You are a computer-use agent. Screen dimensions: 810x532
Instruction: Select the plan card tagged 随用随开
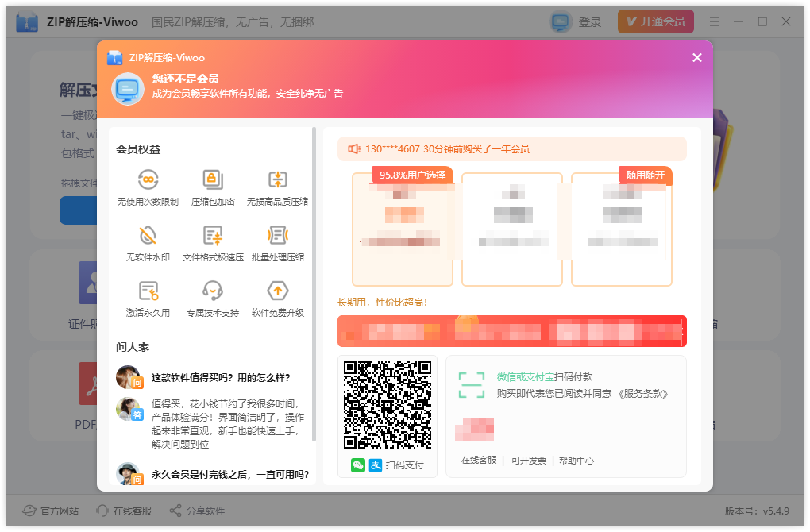click(x=622, y=229)
